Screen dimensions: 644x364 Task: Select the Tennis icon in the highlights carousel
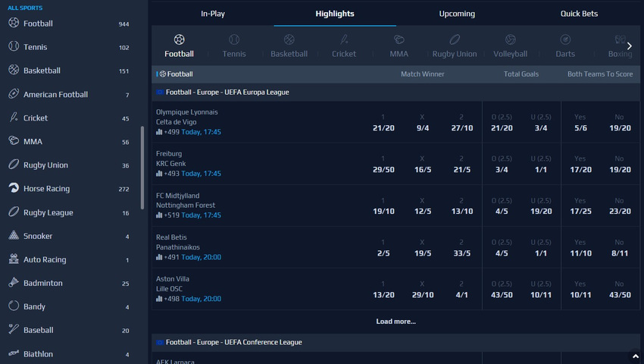pos(234,39)
